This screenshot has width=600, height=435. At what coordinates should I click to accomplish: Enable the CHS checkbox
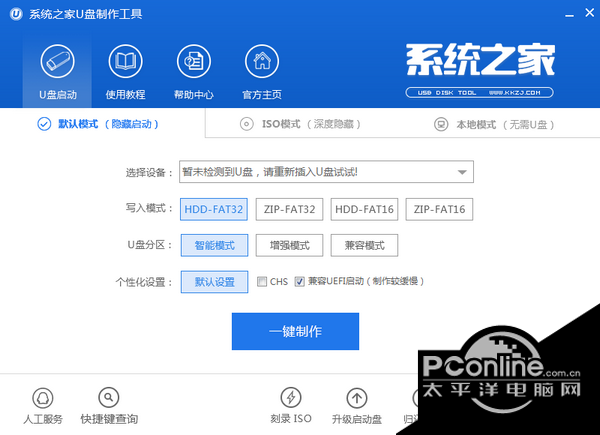point(262,282)
